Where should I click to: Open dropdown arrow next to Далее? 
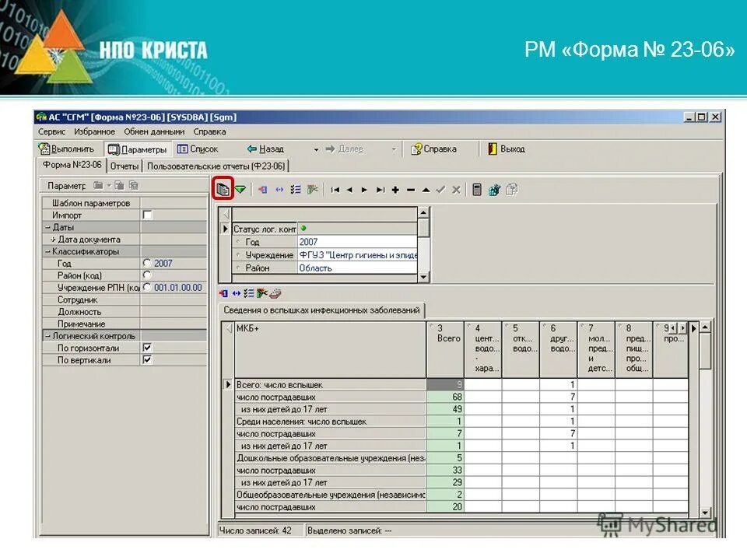[x=394, y=149]
